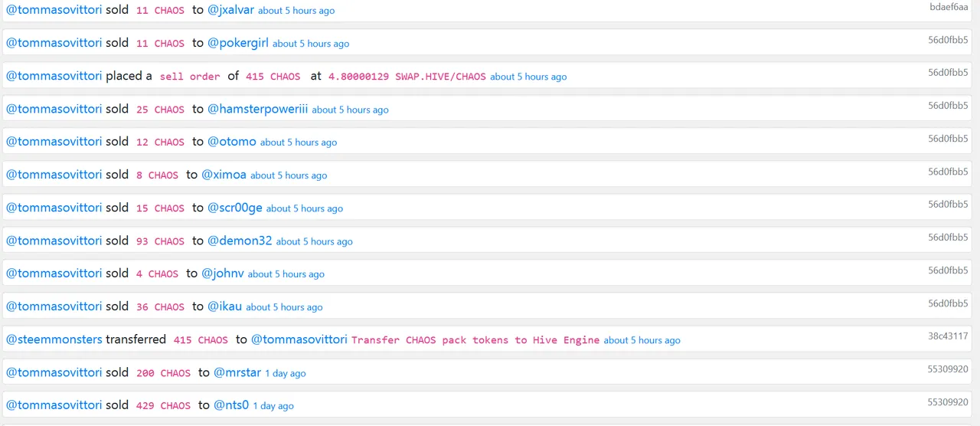
Task: Open @jxalvar account link
Action: (x=230, y=10)
